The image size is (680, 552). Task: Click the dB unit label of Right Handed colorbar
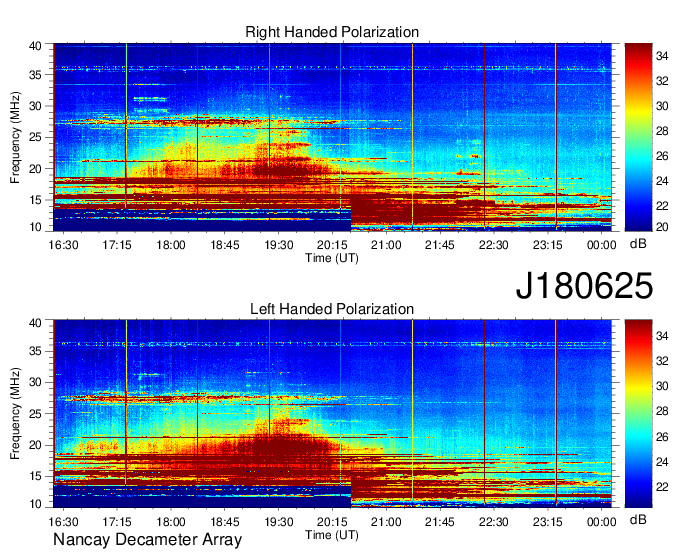pyautogui.click(x=638, y=244)
